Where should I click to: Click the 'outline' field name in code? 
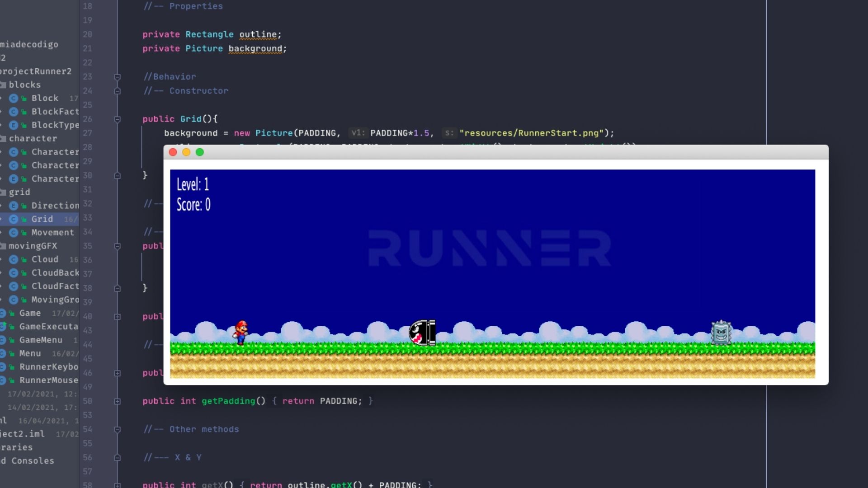[258, 34]
